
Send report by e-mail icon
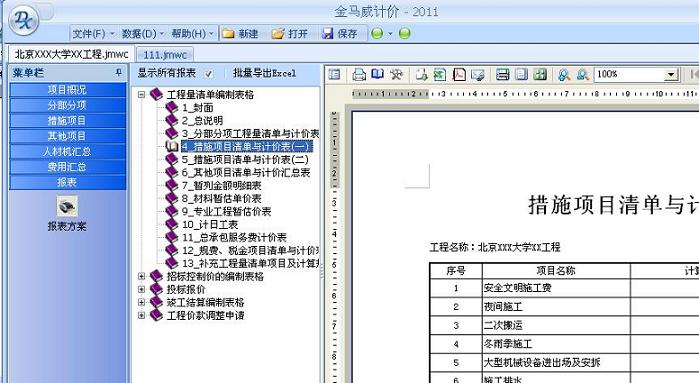(477, 75)
